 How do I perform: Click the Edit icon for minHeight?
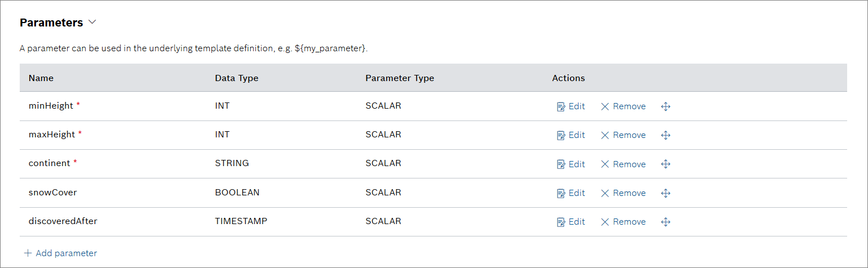tap(561, 106)
